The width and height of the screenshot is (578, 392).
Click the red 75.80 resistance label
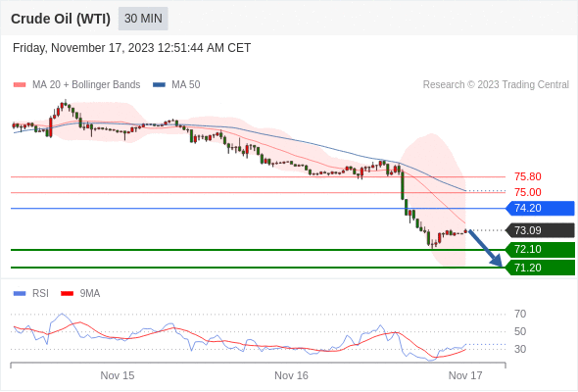point(527,176)
